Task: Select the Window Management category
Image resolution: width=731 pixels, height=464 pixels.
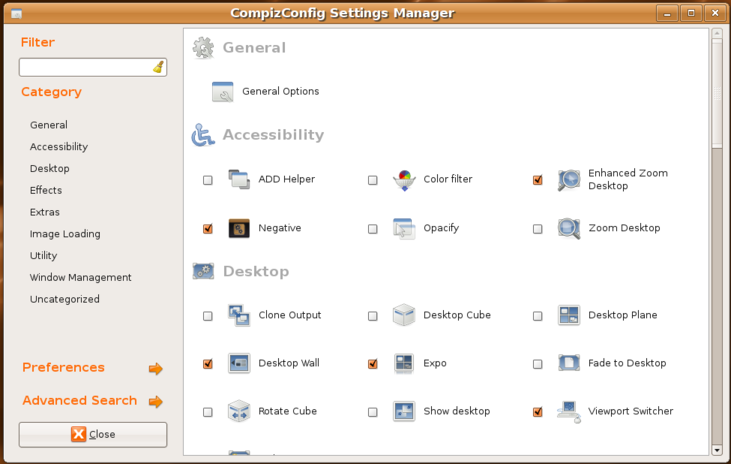Action: [81, 277]
